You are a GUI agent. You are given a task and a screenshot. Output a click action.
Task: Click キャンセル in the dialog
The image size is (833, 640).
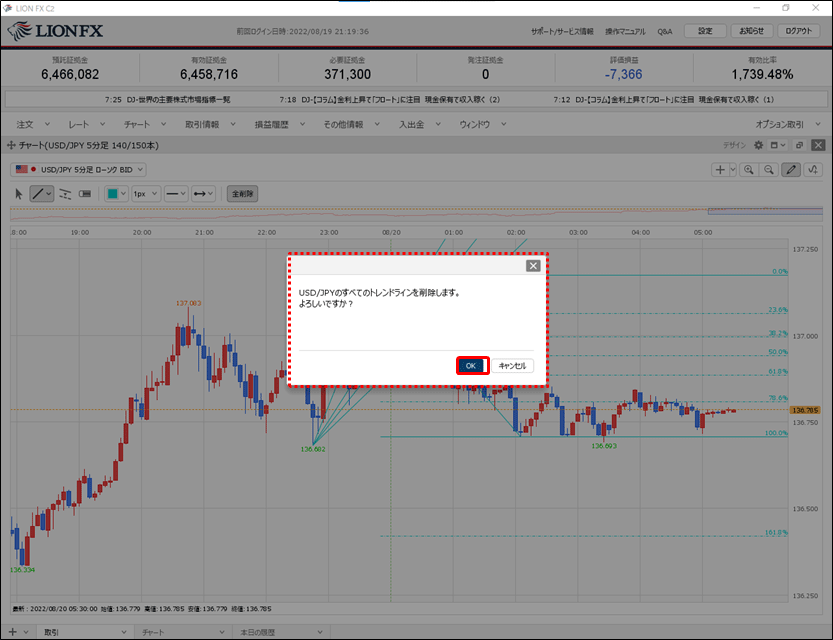(512, 365)
